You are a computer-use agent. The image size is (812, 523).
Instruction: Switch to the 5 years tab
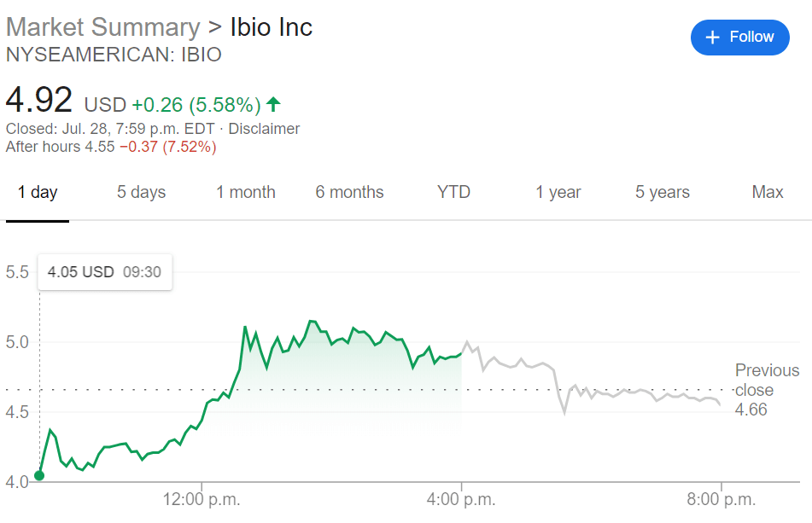point(663,192)
